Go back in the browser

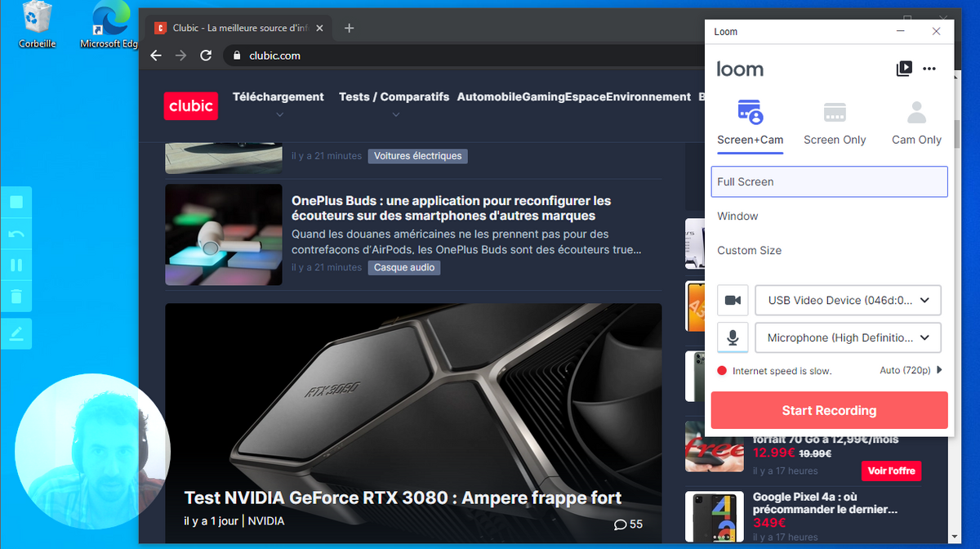[156, 56]
